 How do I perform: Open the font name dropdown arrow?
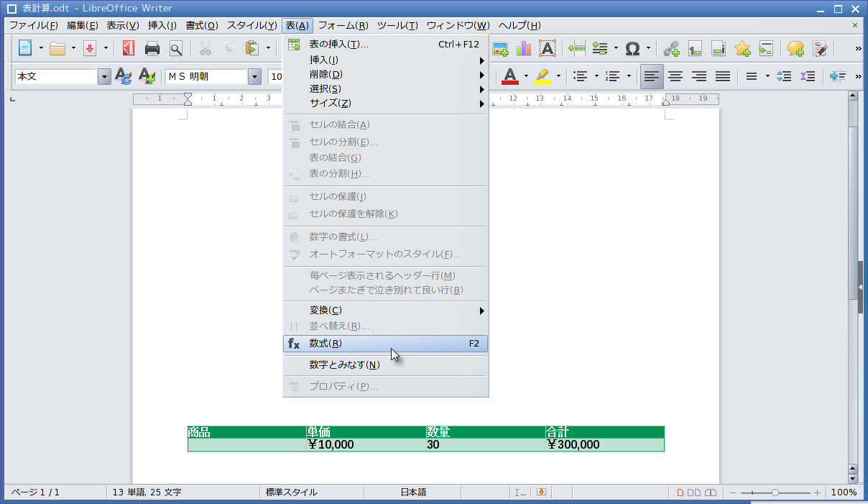[x=254, y=76]
